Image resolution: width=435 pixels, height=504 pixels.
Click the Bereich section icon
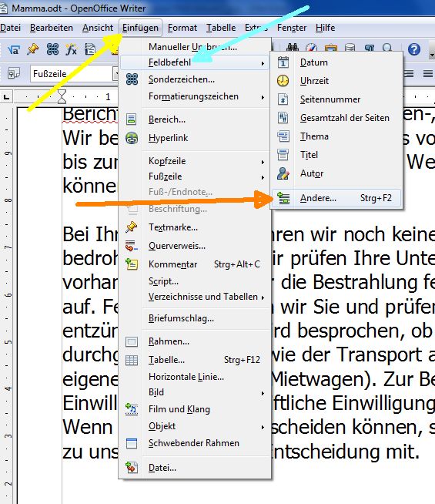132,119
